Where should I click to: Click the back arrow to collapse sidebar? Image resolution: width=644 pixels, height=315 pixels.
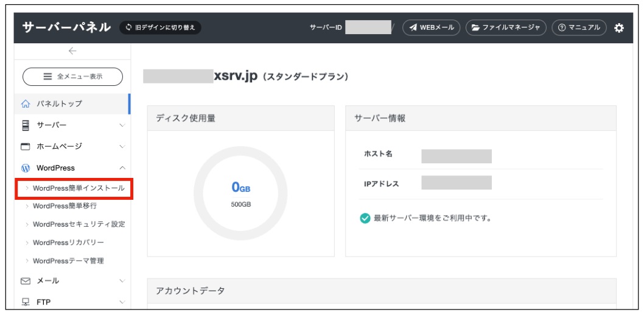(72, 51)
